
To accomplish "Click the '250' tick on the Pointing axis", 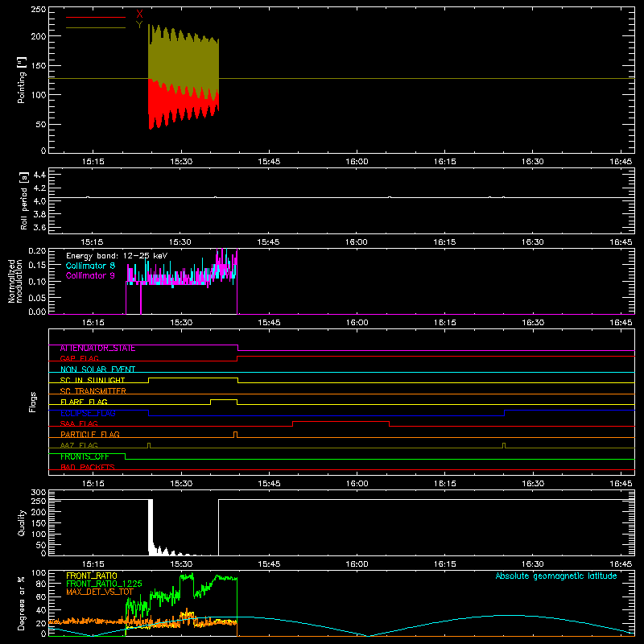I will 38,10.
